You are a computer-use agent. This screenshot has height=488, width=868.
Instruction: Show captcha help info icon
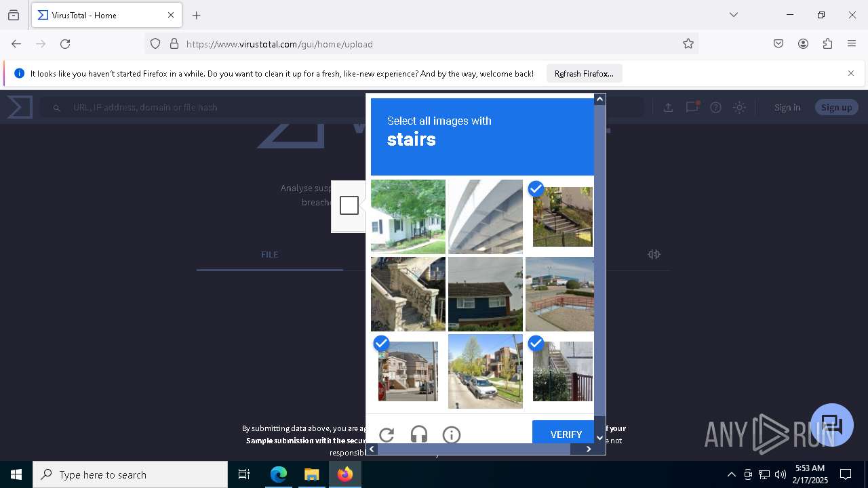point(452,435)
